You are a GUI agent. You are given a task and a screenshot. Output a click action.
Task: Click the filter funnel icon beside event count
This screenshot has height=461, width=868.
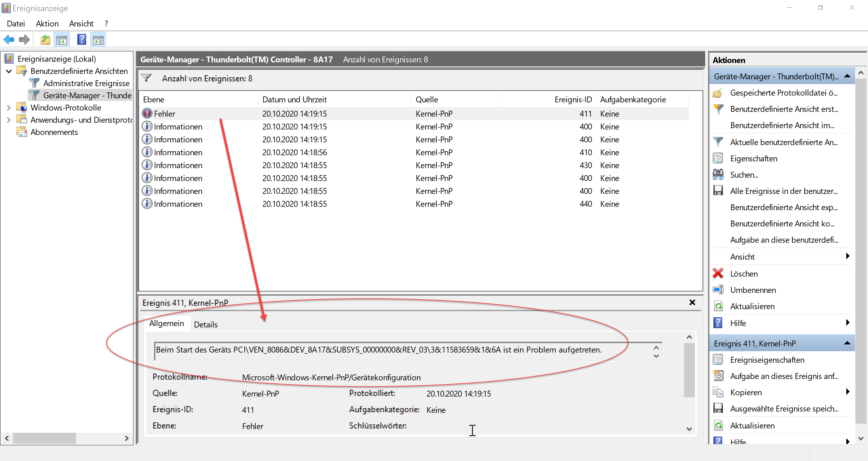pyautogui.click(x=146, y=78)
